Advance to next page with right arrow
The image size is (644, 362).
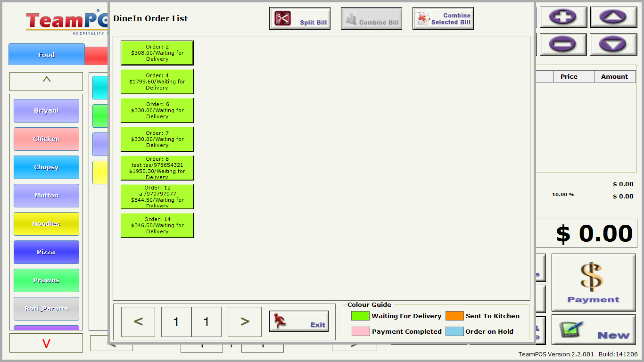tap(244, 321)
